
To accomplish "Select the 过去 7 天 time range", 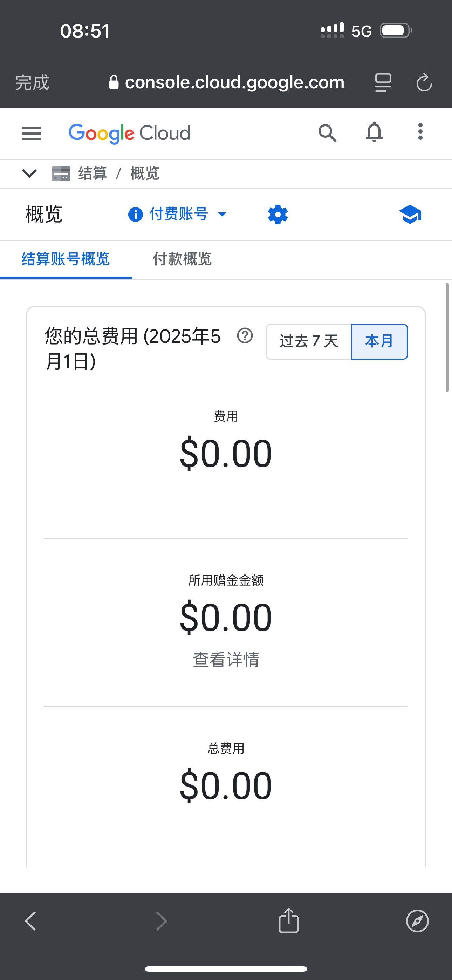I will coord(309,341).
